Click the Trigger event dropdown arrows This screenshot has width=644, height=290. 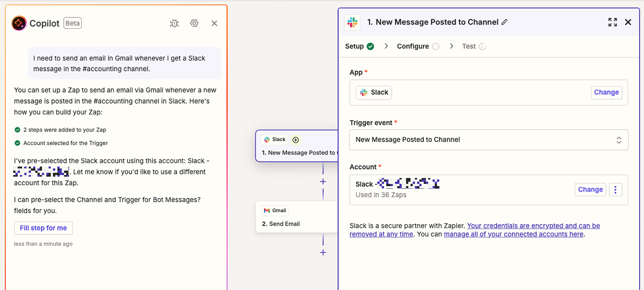coord(619,140)
